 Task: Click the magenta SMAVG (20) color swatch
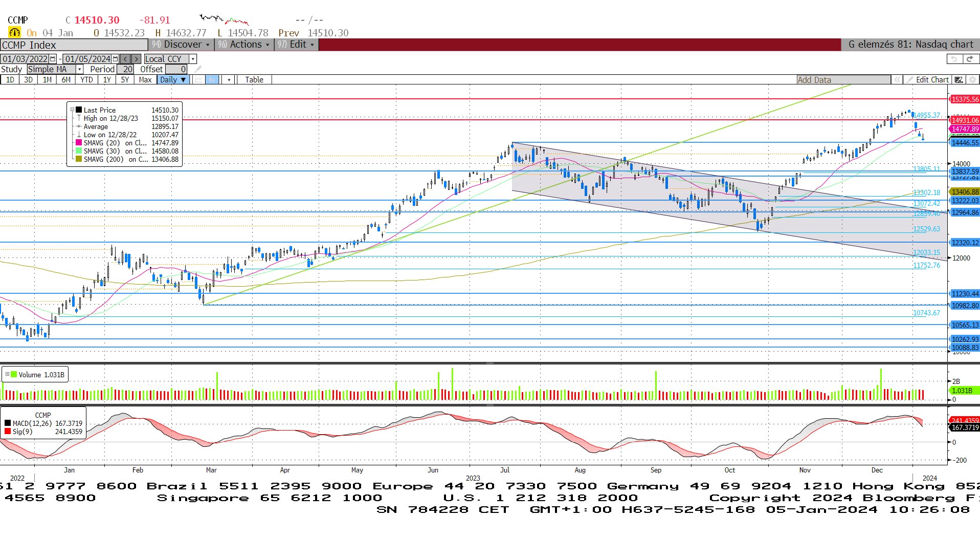click(79, 142)
